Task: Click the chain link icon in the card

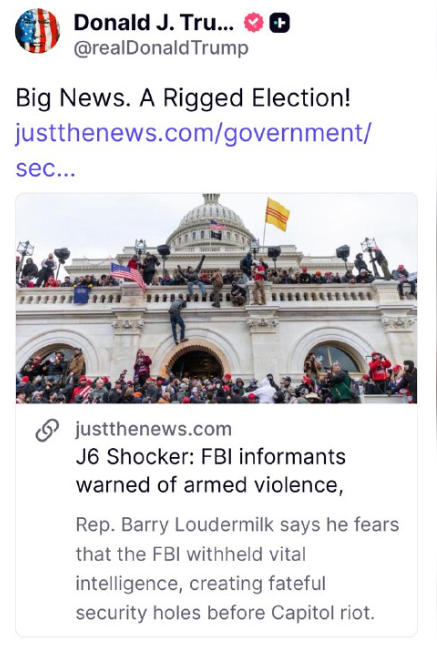Action: [47, 431]
